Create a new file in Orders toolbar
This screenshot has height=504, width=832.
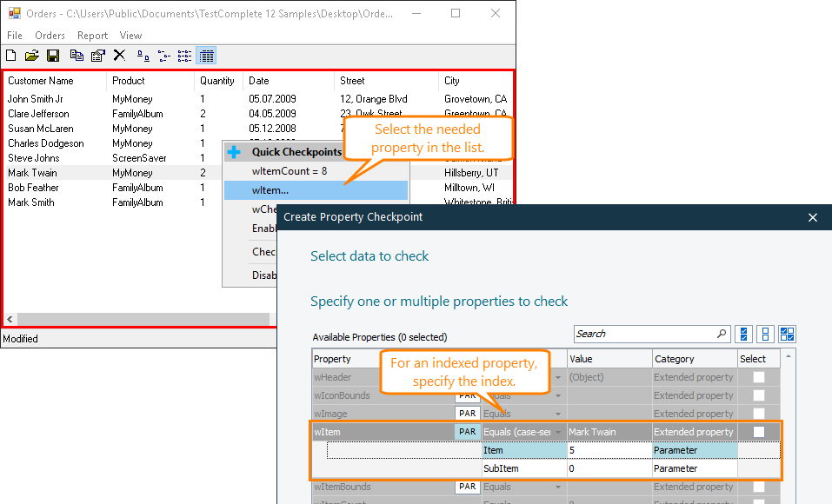point(11,55)
